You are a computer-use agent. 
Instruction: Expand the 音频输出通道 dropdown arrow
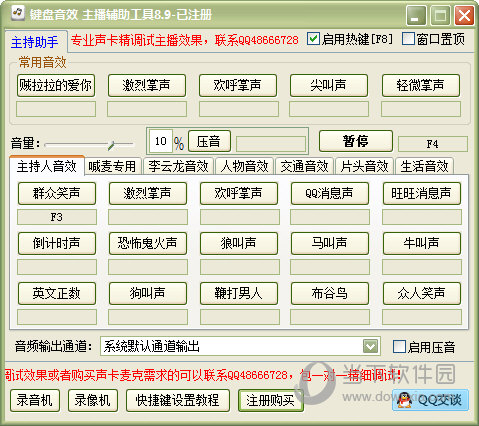371,346
